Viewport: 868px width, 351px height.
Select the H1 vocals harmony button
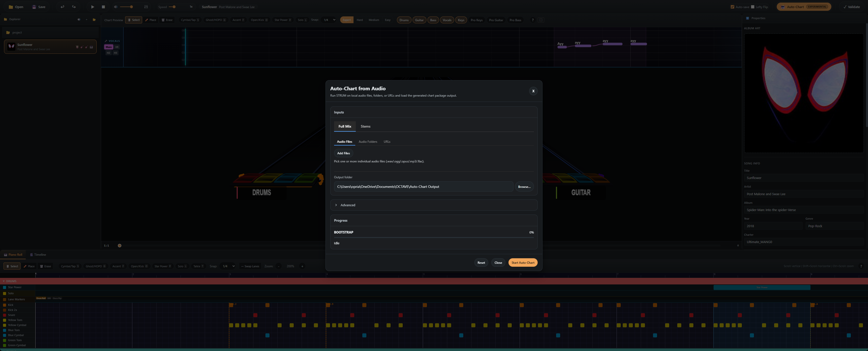coord(117,47)
